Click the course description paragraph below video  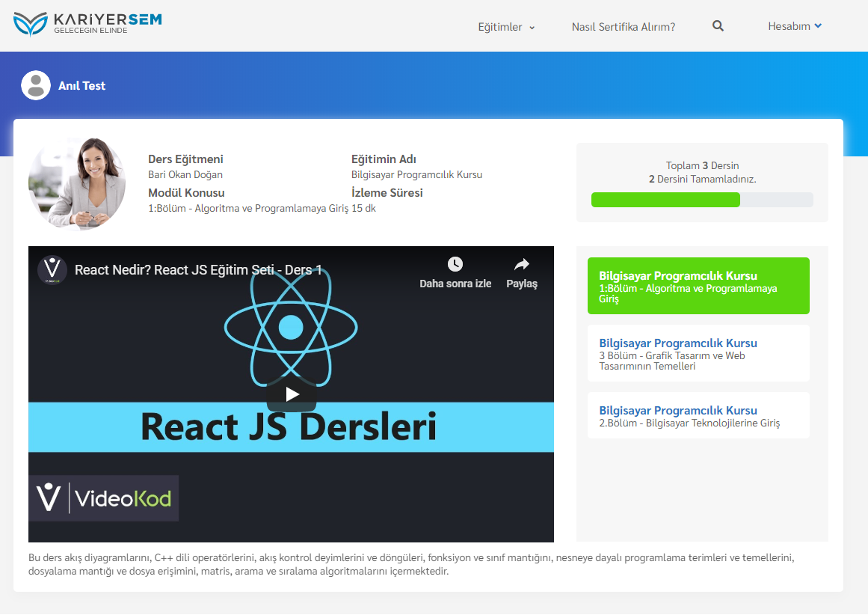pyautogui.click(x=411, y=564)
